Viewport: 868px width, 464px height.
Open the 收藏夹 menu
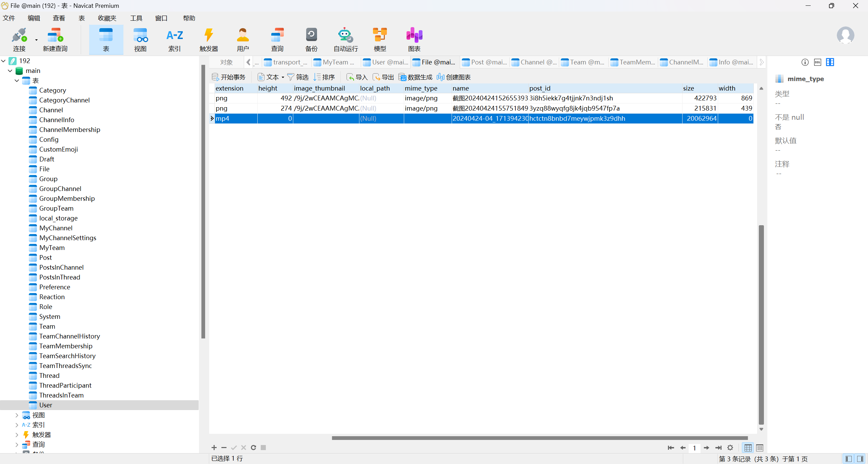pyautogui.click(x=107, y=18)
